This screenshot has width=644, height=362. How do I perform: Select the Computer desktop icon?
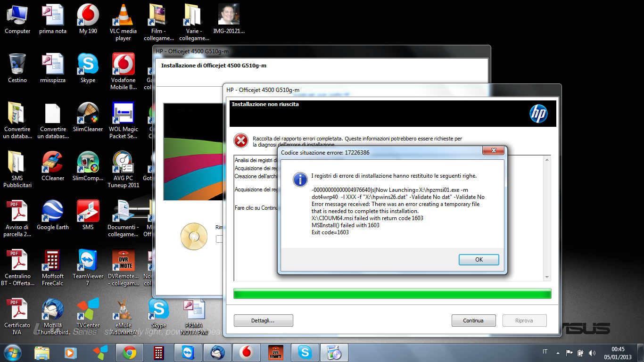[17, 20]
